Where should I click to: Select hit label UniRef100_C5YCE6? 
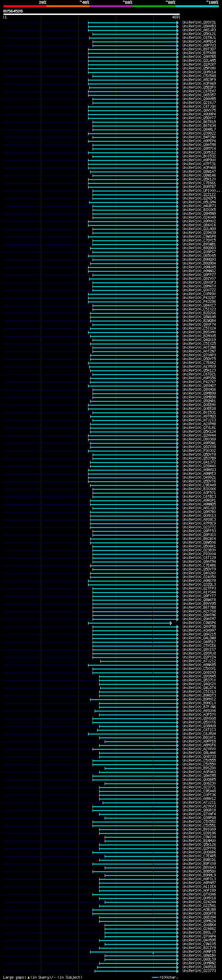(199, 646)
